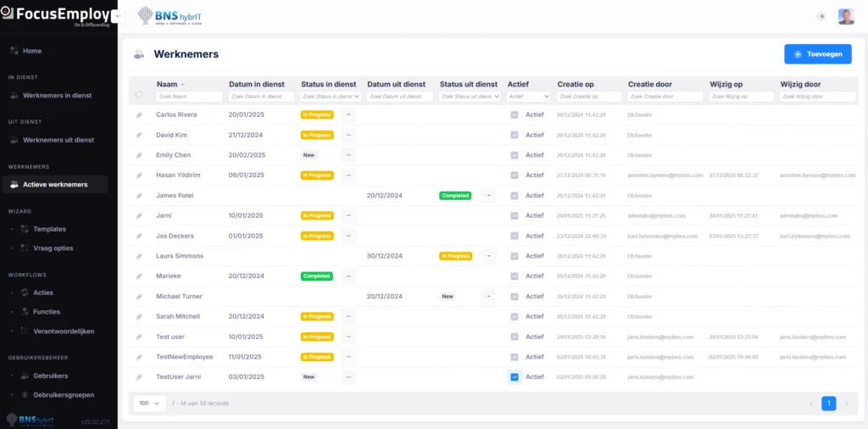Click the edit pencil icon for Carlos Rivera

(x=139, y=115)
